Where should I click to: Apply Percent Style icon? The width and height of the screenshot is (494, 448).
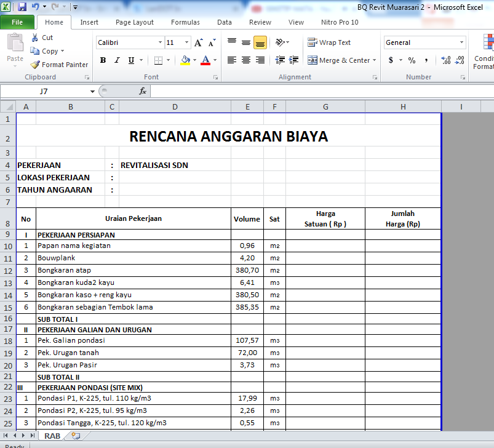[412, 60]
